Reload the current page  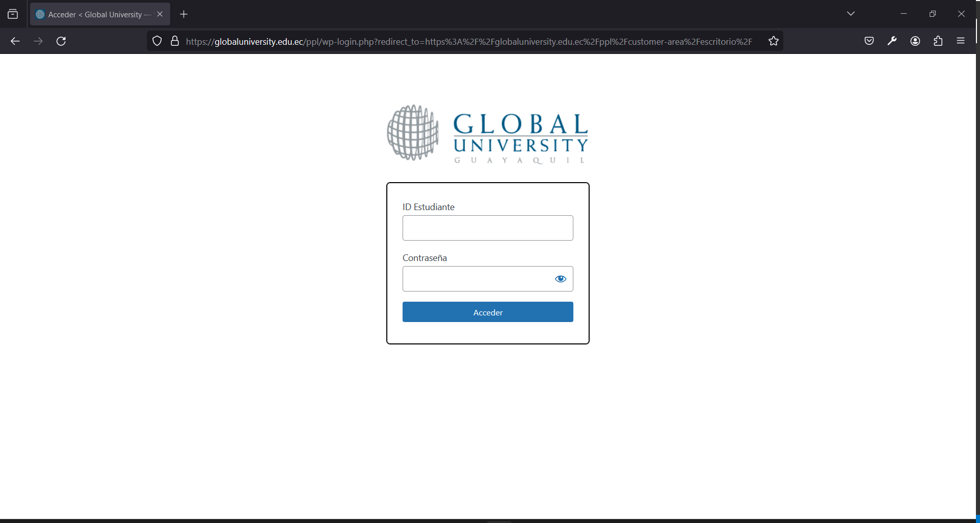(61, 41)
